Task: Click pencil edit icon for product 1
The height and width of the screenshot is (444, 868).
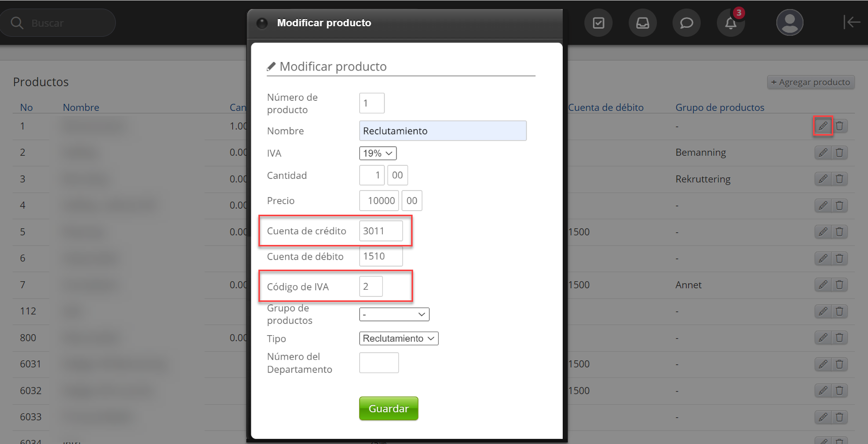Action: point(823,126)
